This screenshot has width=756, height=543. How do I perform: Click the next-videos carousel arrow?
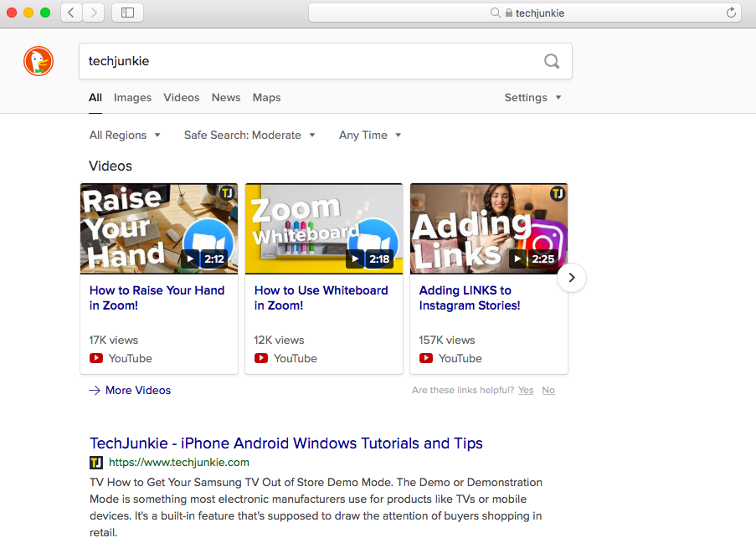click(x=571, y=277)
